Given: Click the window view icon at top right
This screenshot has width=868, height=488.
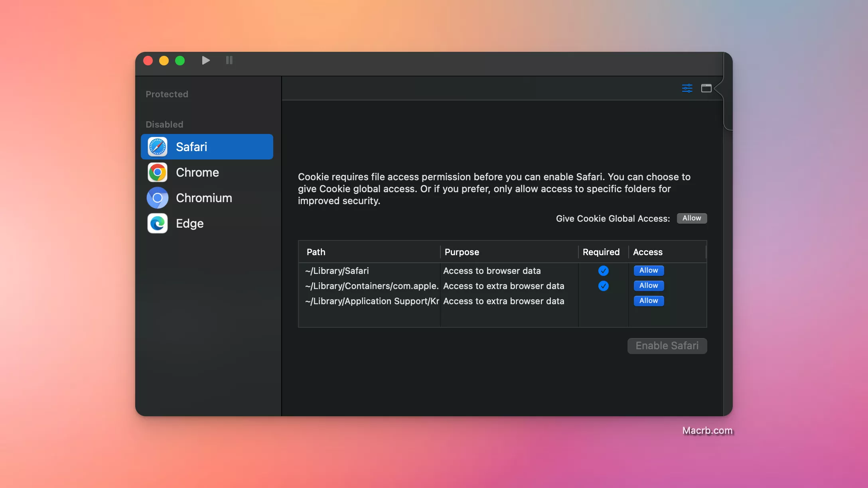Looking at the screenshot, I should coord(706,88).
